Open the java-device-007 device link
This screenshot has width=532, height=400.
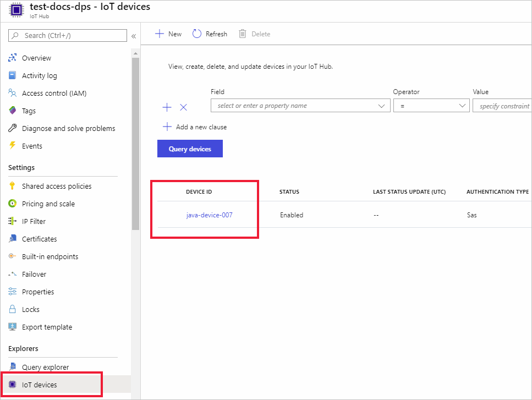pyautogui.click(x=209, y=215)
